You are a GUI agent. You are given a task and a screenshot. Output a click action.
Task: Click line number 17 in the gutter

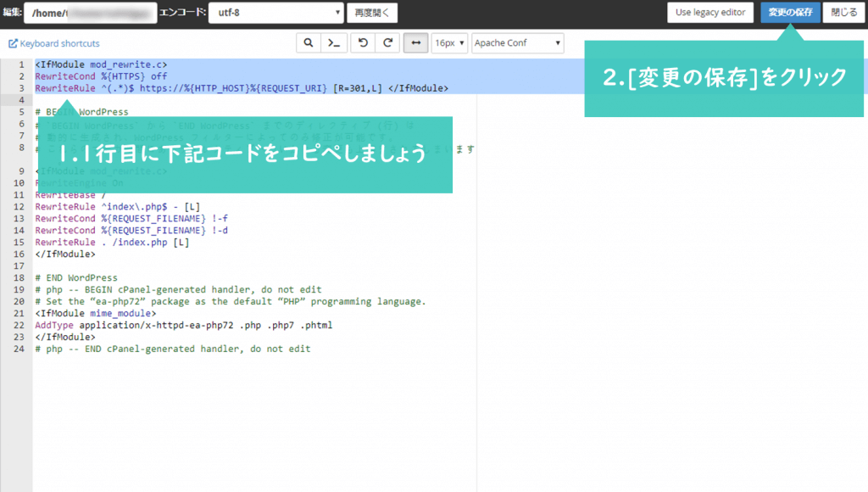pos(19,266)
